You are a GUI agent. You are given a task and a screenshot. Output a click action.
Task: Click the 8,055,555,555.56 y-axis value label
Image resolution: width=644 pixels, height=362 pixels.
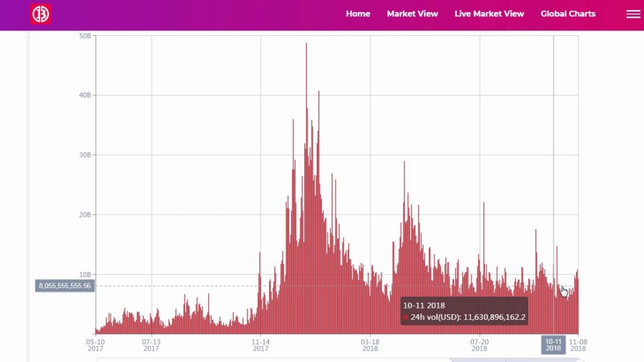[65, 285]
